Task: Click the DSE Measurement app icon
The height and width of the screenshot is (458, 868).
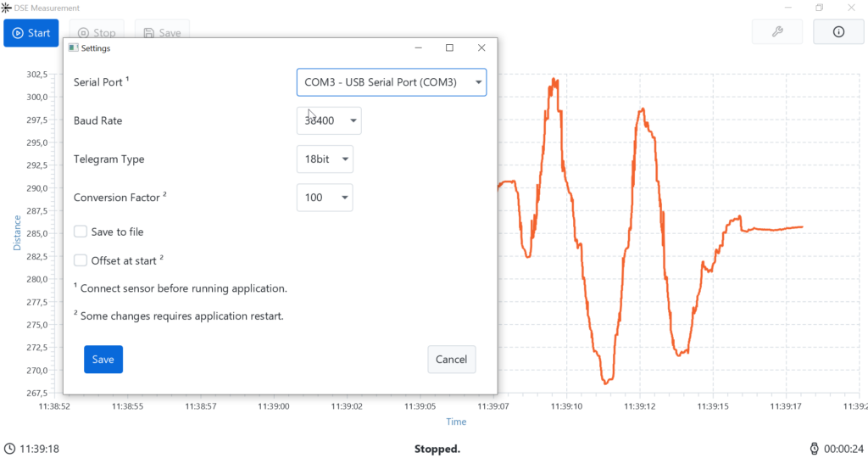Action: (6, 8)
